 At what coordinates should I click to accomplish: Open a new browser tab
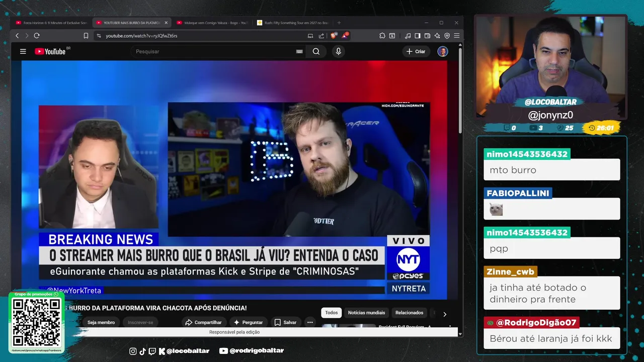(339, 23)
